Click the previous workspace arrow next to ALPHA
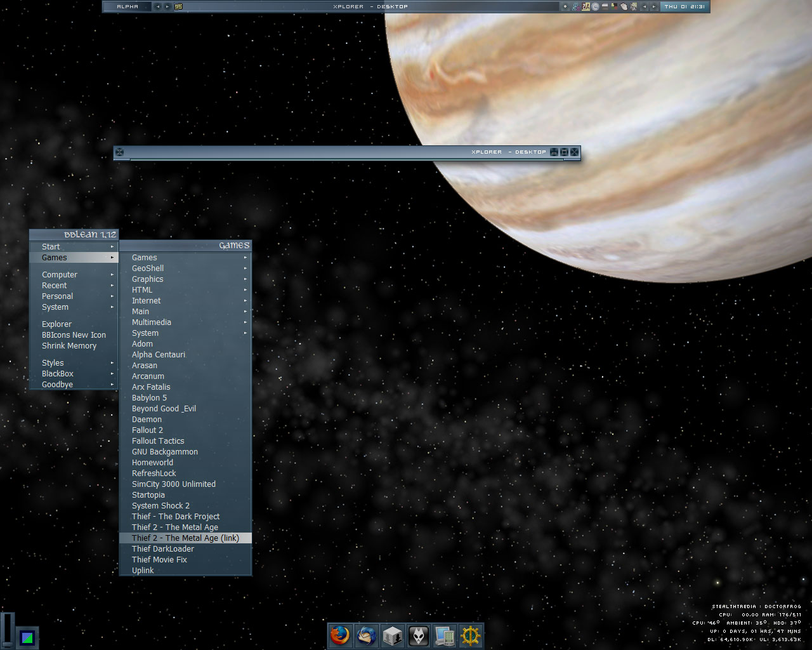The height and width of the screenshot is (650, 812). [x=157, y=6]
